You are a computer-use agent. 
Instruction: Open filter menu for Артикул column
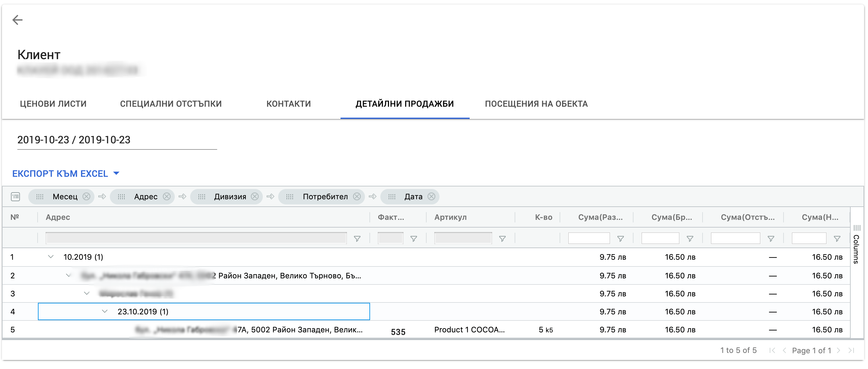[x=502, y=239]
